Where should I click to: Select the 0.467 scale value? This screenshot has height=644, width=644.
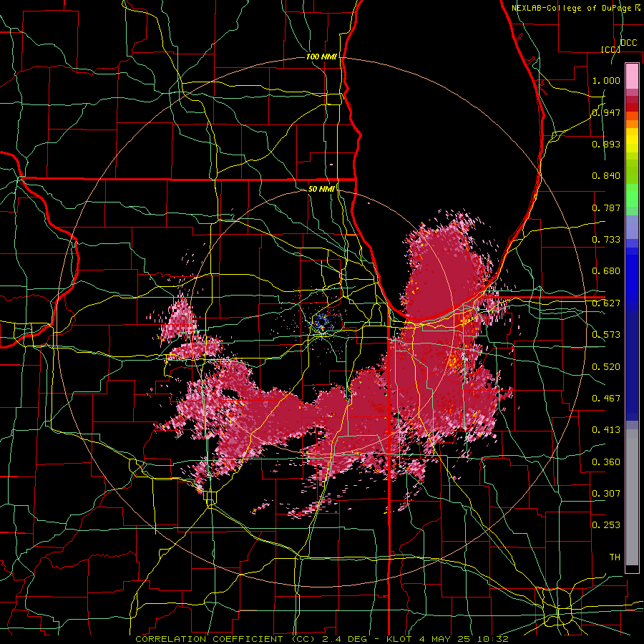pyautogui.click(x=606, y=399)
